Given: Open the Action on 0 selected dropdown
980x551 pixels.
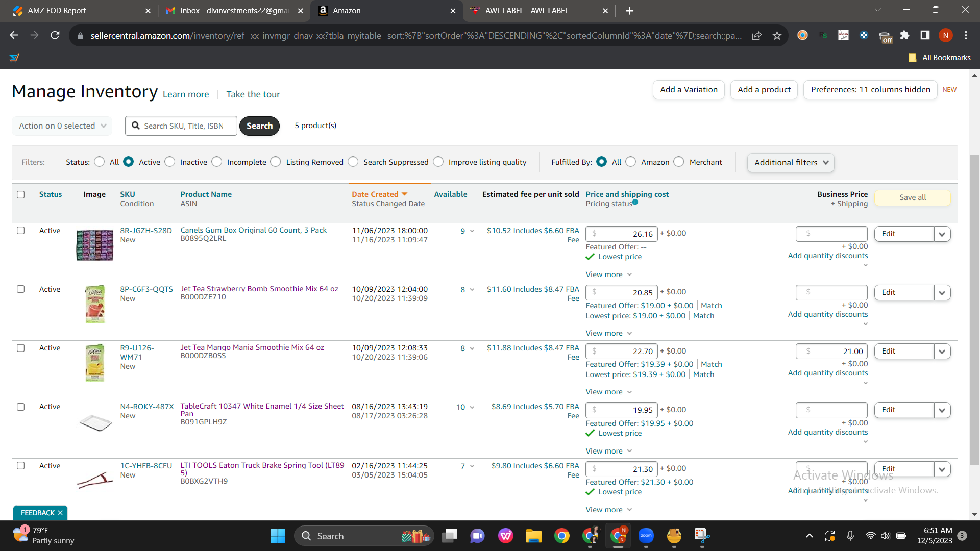Looking at the screenshot, I should [x=62, y=126].
